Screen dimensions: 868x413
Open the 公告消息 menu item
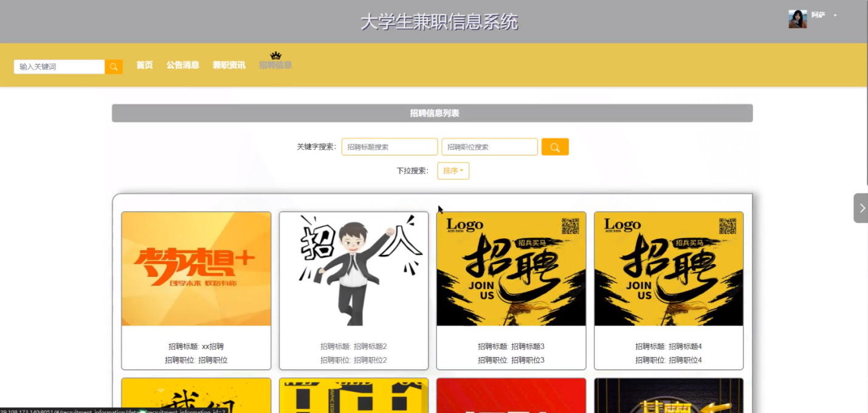point(183,65)
